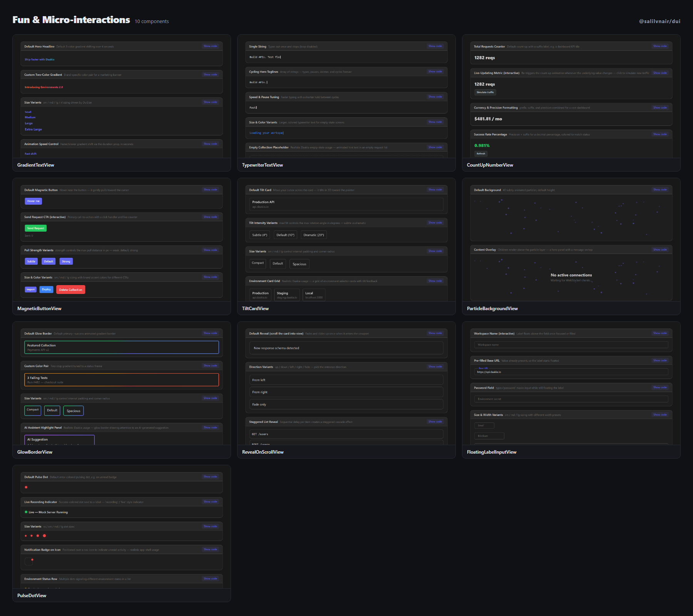Screen dimensions: 693x616
Task: Show code for Send Request CTA
Action: [x=210, y=217]
